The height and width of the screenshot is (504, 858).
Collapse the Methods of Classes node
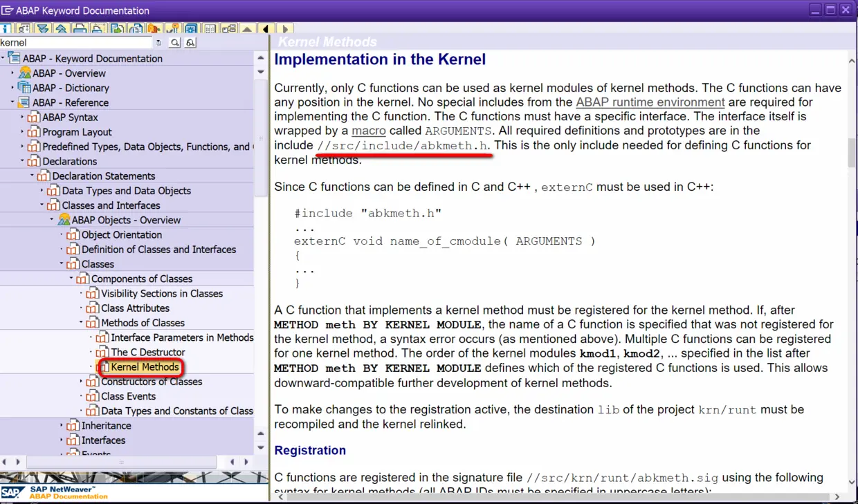[81, 323]
